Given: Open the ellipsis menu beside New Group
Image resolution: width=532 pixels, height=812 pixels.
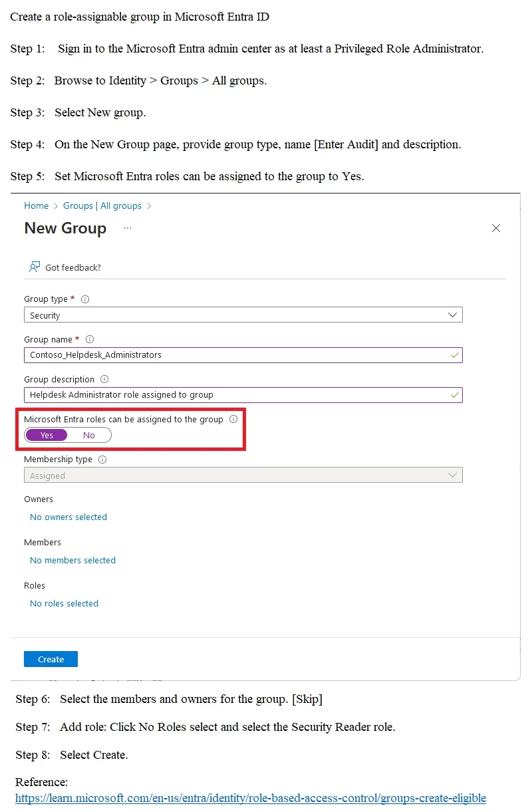Looking at the screenshot, I should pyautogui.click(x=128, y=228).
